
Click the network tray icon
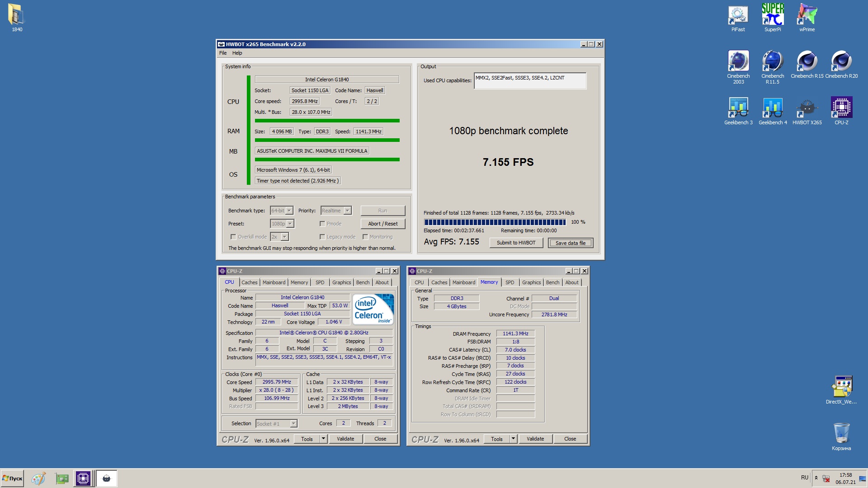click(x=826, y=479)
